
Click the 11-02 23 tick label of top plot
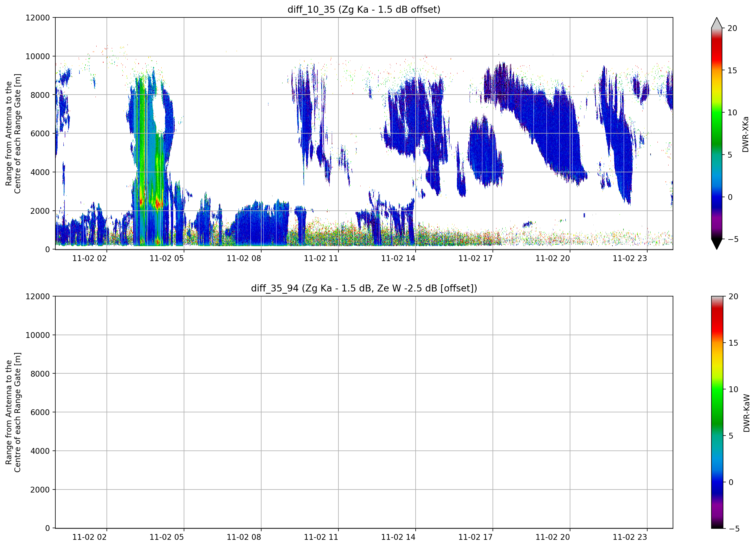pos(630,259)
